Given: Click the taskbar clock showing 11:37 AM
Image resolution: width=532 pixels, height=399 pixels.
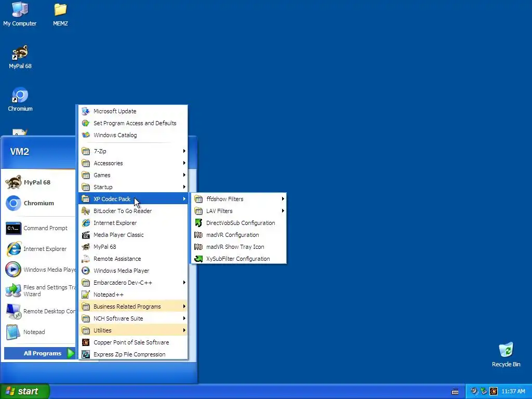Looking at the screenshot, I should (513, 391).
